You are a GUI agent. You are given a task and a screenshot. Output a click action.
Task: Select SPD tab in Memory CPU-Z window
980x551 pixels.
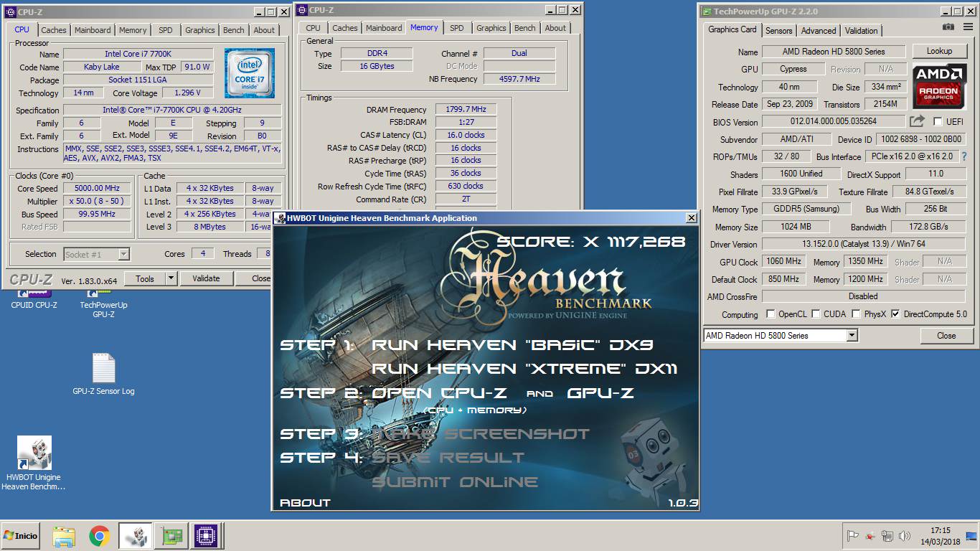[x=457, y=28]
